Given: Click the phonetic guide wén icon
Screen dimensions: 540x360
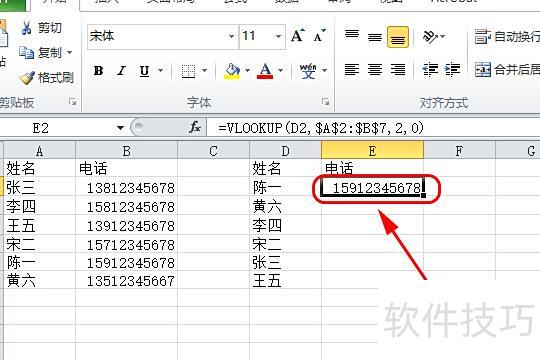Looking at the screenshot, I should 308,71.
